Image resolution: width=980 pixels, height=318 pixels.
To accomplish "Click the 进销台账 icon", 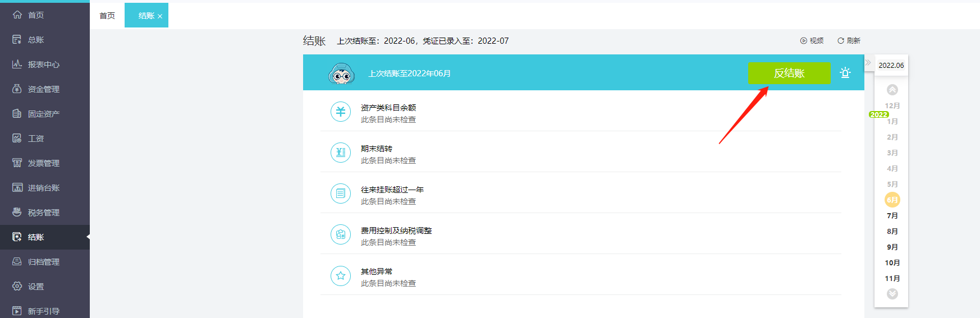I will coord(17,188).
